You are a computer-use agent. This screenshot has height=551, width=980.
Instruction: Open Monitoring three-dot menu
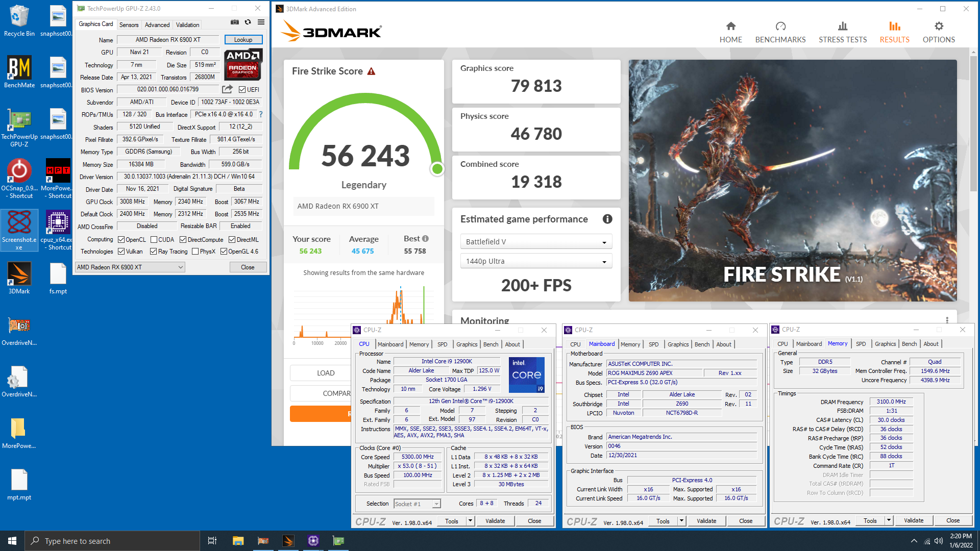coord(947,320)
